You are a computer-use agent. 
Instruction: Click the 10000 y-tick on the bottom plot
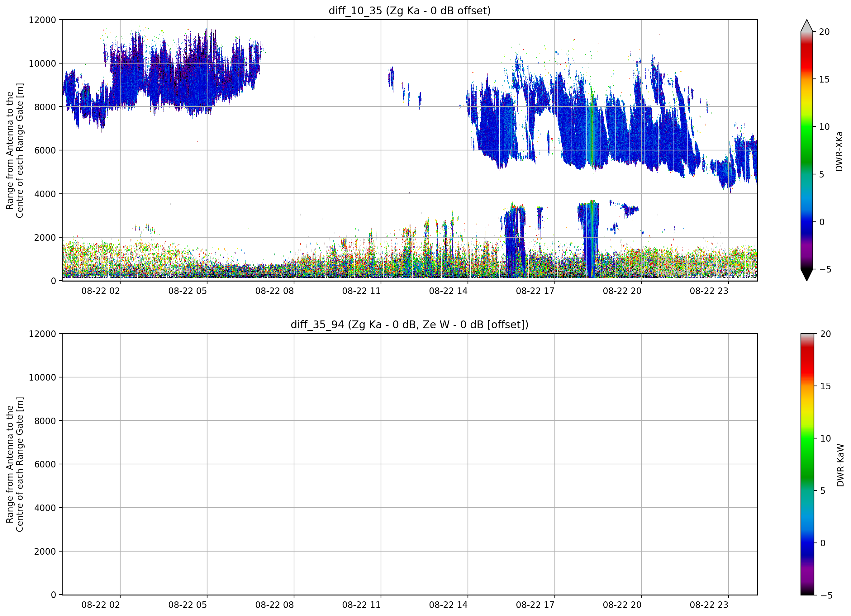click(x=42, y=377)
